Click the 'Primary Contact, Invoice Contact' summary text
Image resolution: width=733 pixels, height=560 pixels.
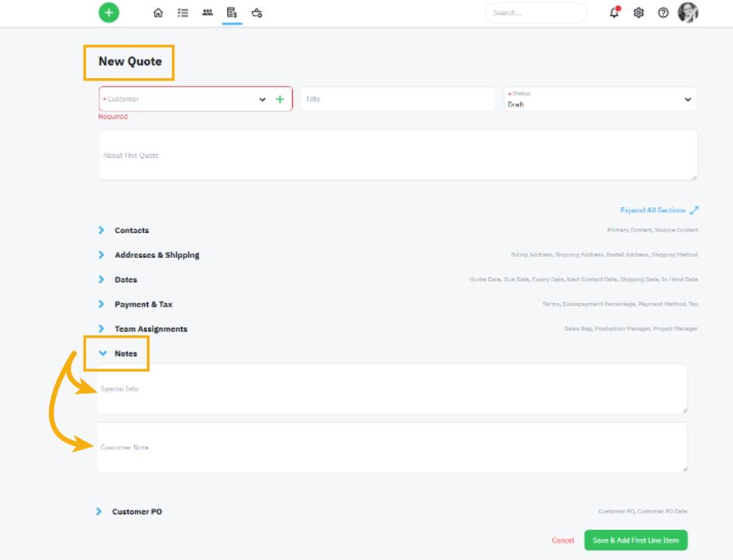pos(652,230)
